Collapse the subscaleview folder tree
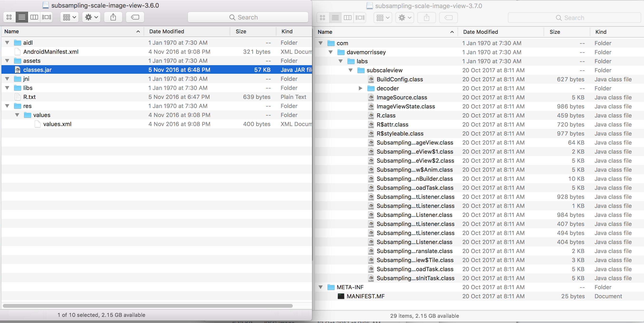Image resolution: width=644 pixels, height=323 pixels. (x=350, y=70)
